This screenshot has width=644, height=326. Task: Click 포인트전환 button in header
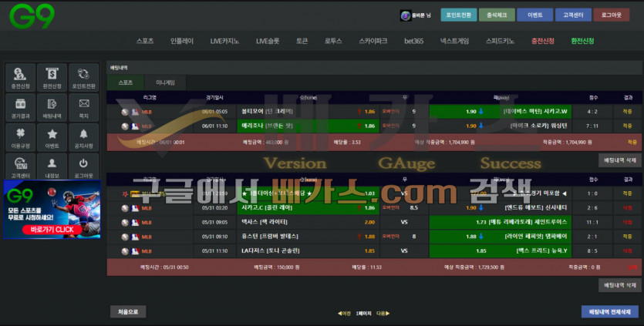coord(459,15)
